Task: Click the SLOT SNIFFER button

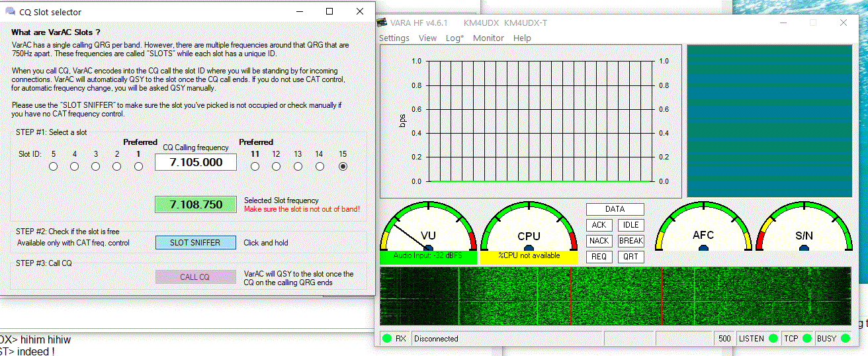Action: [x=195, y=243]
